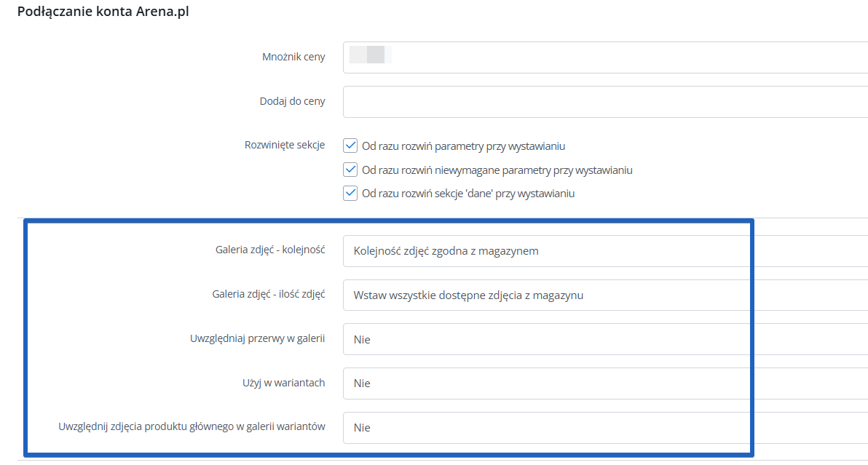Click the 'Galeria zdjęć - kolejność' label

tap(270, 250)
